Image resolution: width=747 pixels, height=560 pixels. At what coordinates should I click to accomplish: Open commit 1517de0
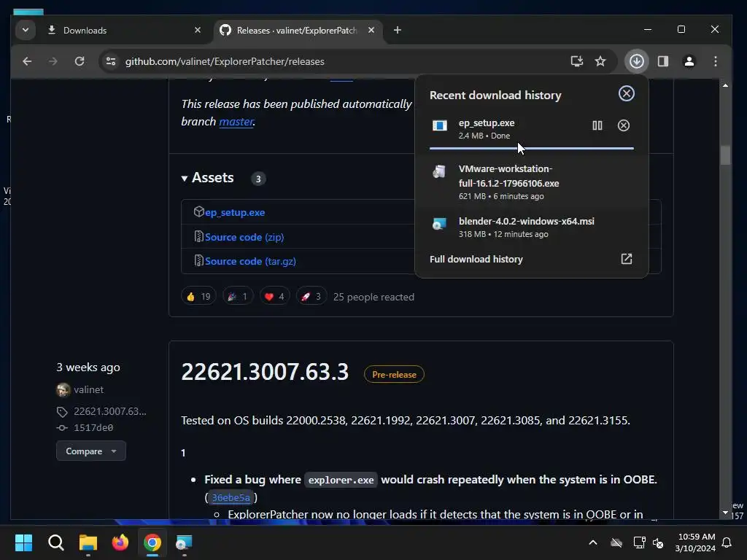(93, 427)
